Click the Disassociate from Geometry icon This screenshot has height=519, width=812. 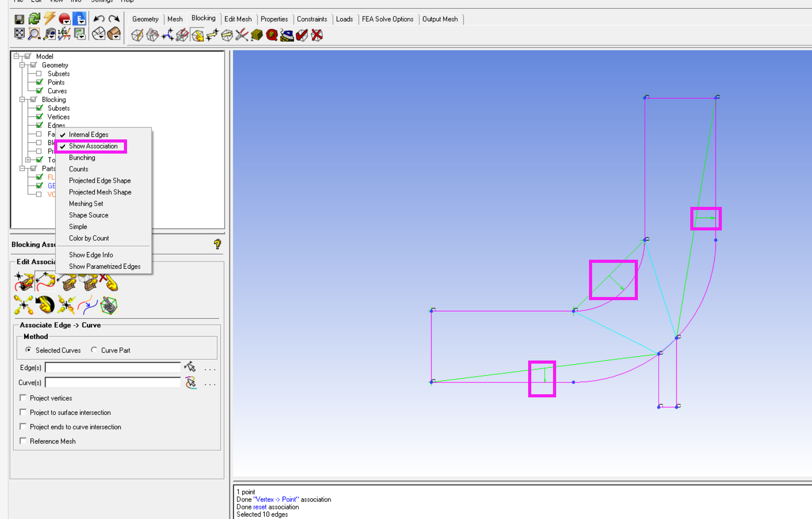pyautogui.click(x=109, y=281)
